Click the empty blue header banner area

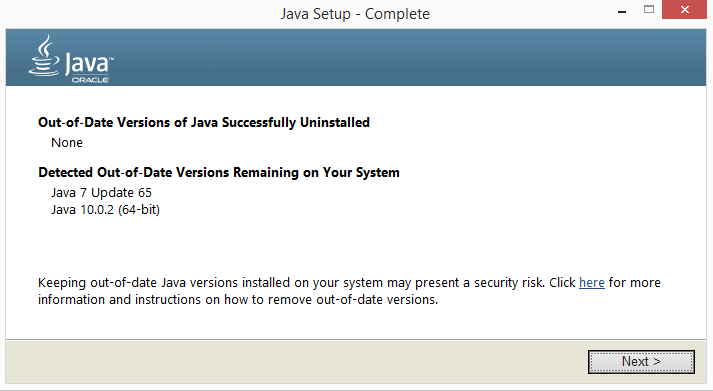[409, 57]
